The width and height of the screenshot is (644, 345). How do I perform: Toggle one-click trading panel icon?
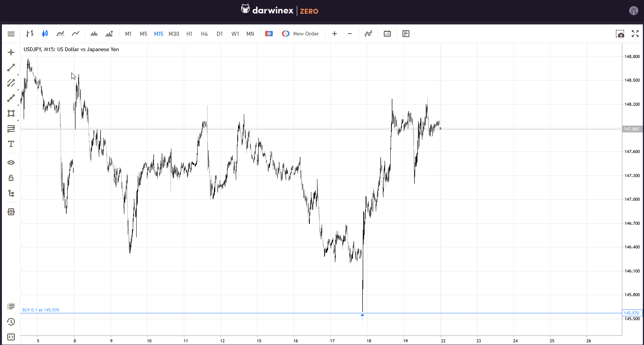269,34
